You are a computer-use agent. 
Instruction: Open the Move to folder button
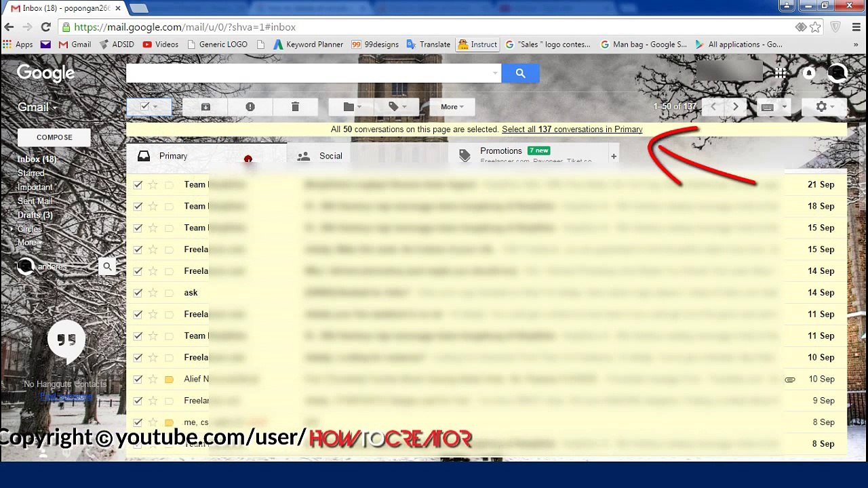tap(352, 107)
